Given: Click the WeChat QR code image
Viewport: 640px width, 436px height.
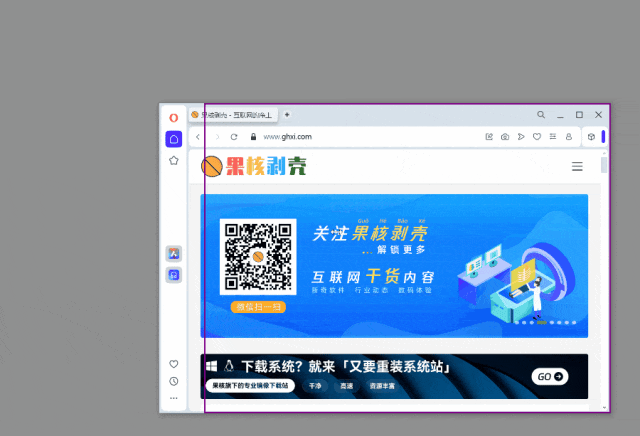Looking at the screenshot, I should pyautogui.click(x=258, y=256).
